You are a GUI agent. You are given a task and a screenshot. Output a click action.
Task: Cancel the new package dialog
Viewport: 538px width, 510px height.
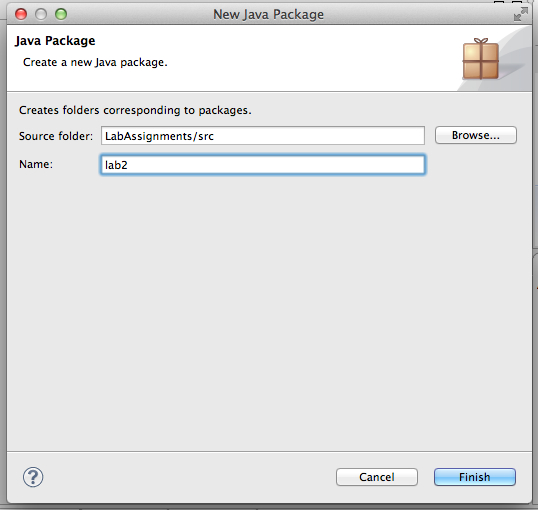tap(377, 477)
